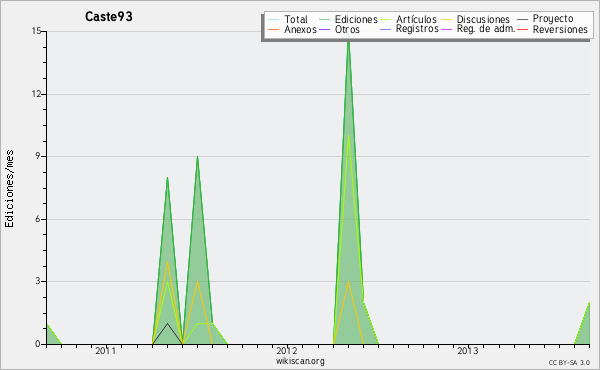The image size is (600, 370).
Task: Click the chart title Caste93
Action: [x=109, y=17]
